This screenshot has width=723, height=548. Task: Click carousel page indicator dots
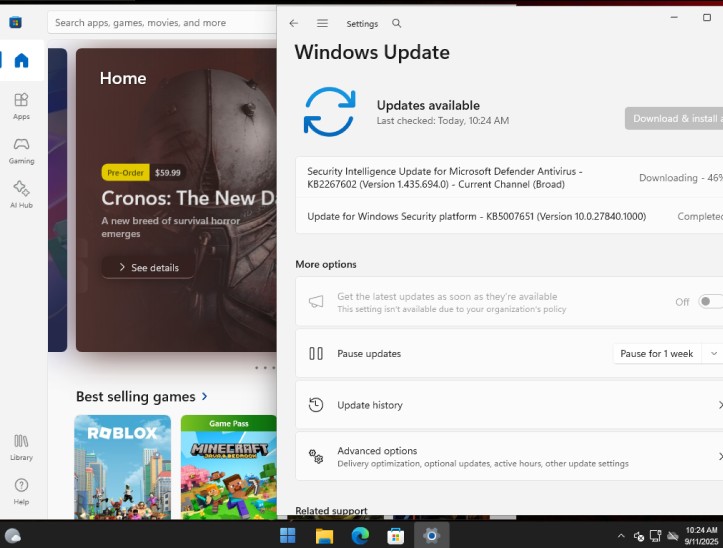tap(265, 368)
